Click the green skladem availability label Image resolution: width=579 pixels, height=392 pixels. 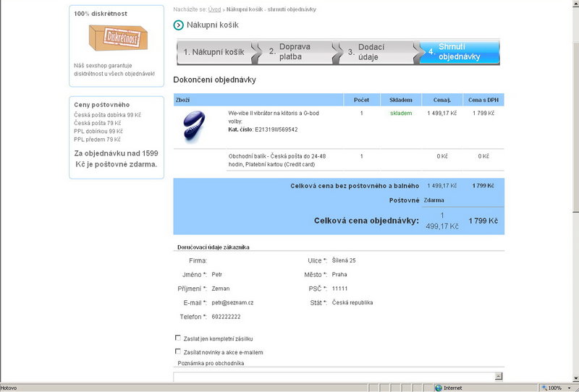(x=400, y=114)
